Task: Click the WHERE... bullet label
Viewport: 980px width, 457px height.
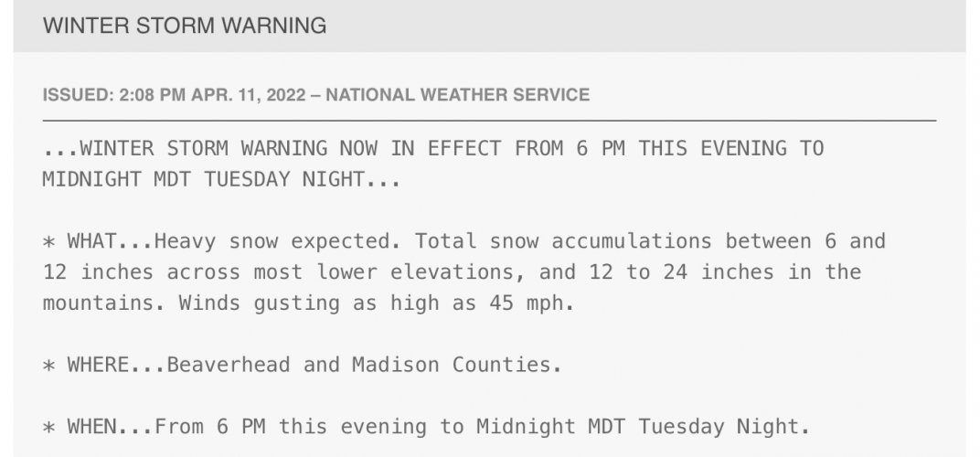Action: [117, 365]
